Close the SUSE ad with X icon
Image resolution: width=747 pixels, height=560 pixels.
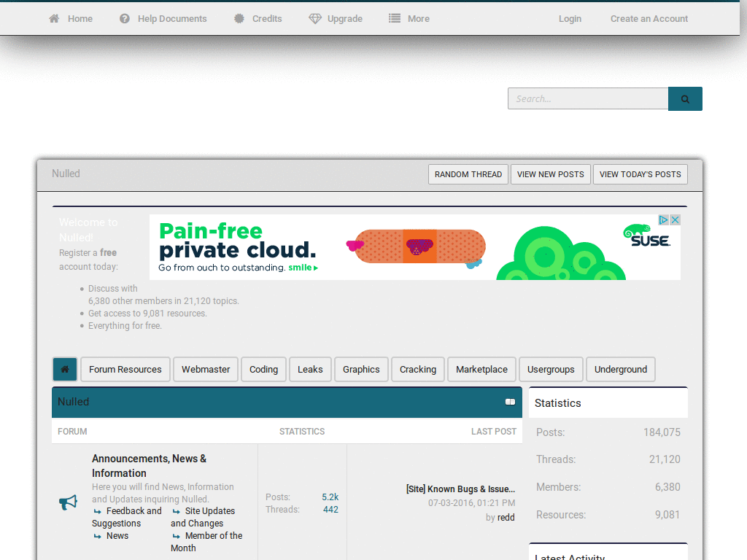pyautogui.click(x=675, y=220)
